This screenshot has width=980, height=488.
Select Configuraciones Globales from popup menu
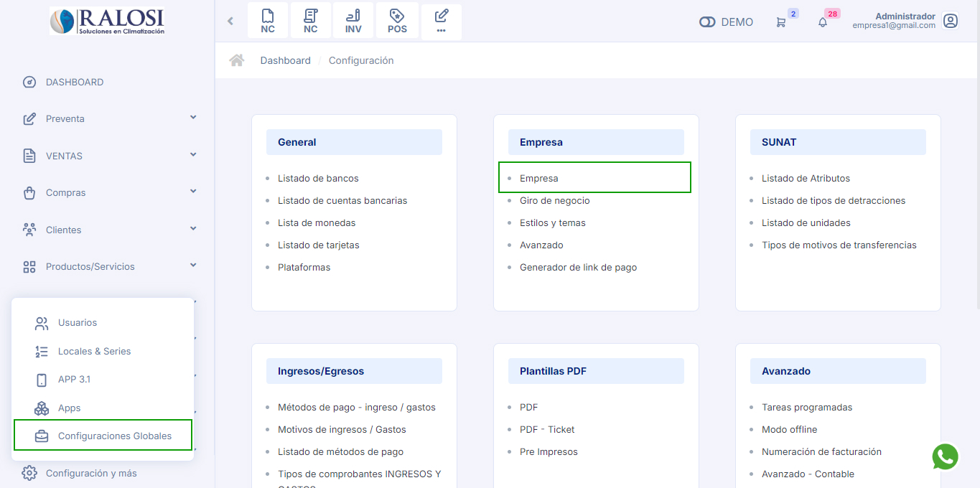(114, 436)
